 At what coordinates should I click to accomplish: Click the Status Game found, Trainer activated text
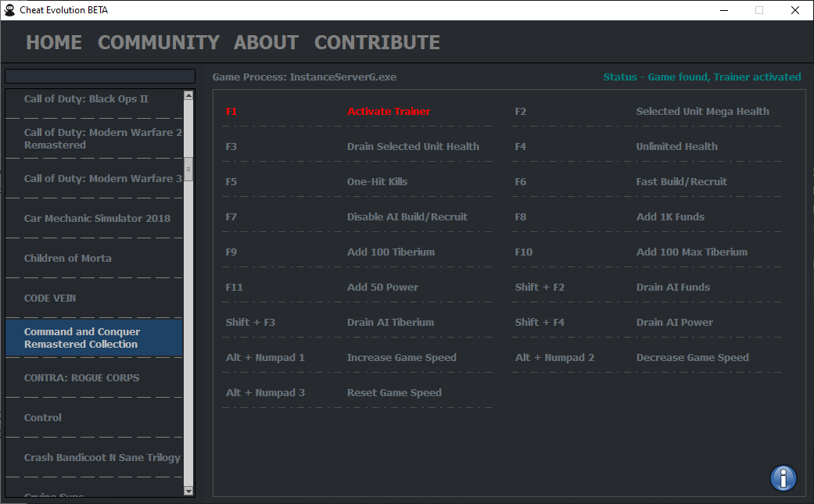pos(702,77)
